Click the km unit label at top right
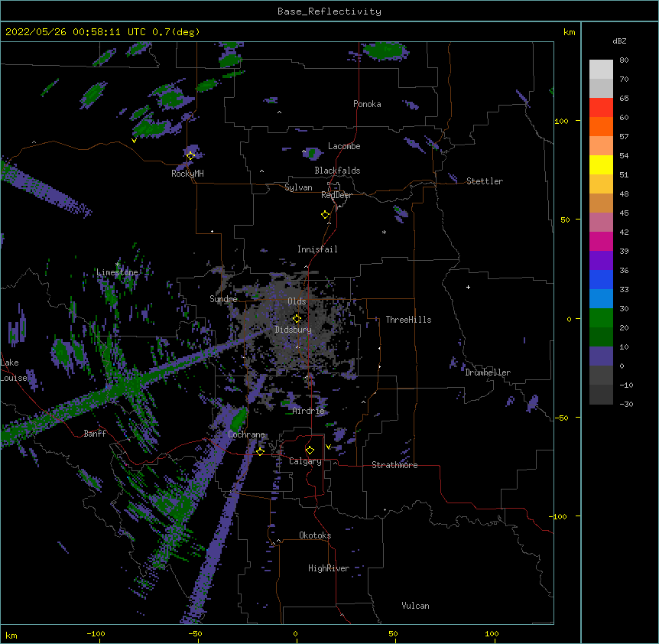This screenshot has width=659, height=644. click(x=569, y=32)
